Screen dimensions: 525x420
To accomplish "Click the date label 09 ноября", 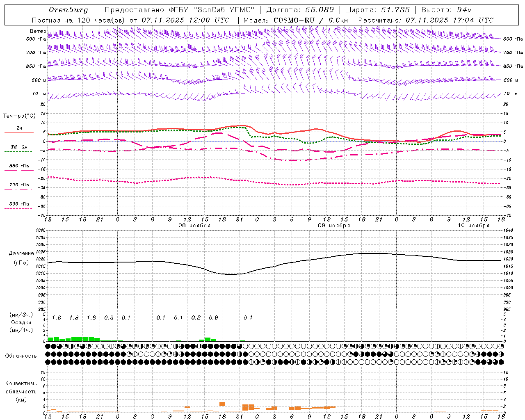I will (x=334, y=226).
